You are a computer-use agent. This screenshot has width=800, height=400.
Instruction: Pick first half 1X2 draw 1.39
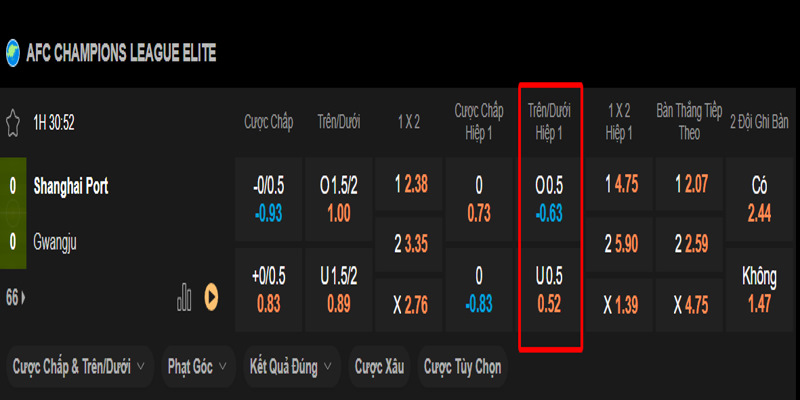pos(619,305)
